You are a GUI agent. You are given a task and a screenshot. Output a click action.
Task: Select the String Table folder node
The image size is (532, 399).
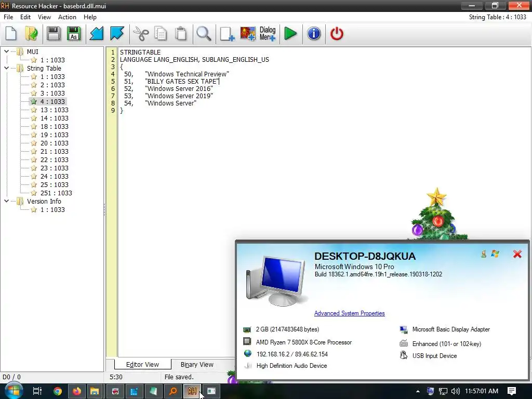tap(44, 68)
